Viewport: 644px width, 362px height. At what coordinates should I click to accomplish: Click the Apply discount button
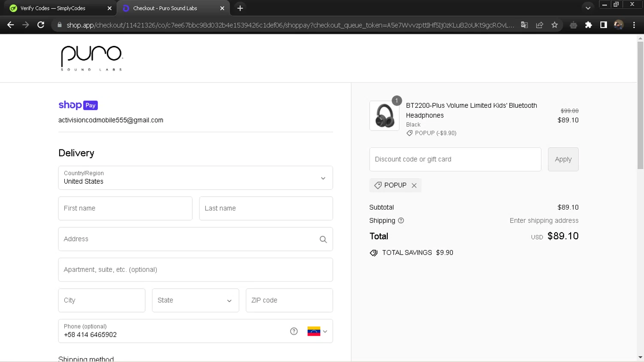pyautogui.click(x=563, y=159)
